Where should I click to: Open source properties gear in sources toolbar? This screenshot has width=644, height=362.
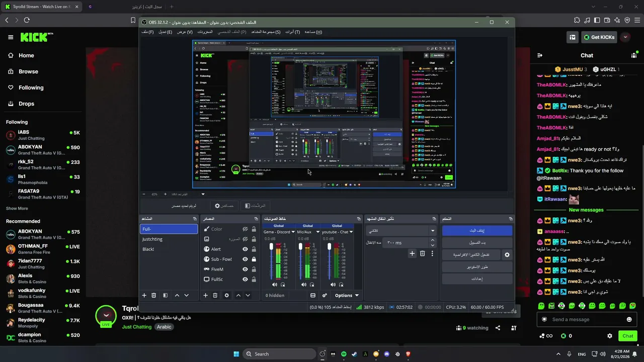click(226, 295)
